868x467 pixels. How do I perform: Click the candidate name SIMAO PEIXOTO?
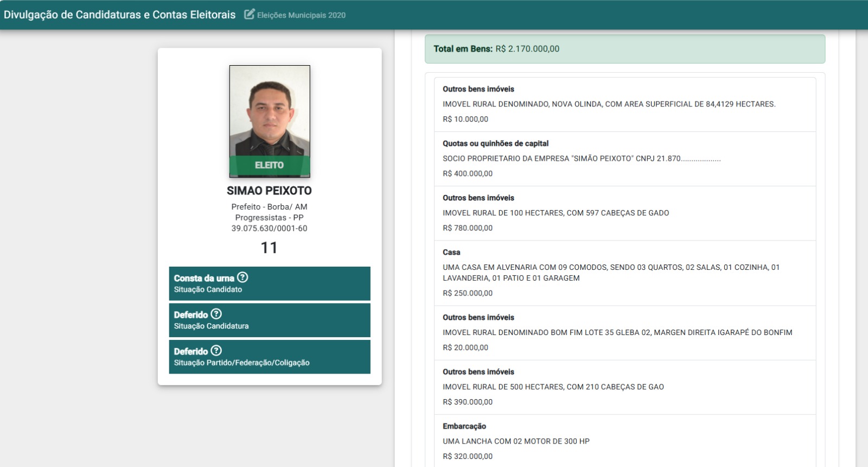point(269,191)
